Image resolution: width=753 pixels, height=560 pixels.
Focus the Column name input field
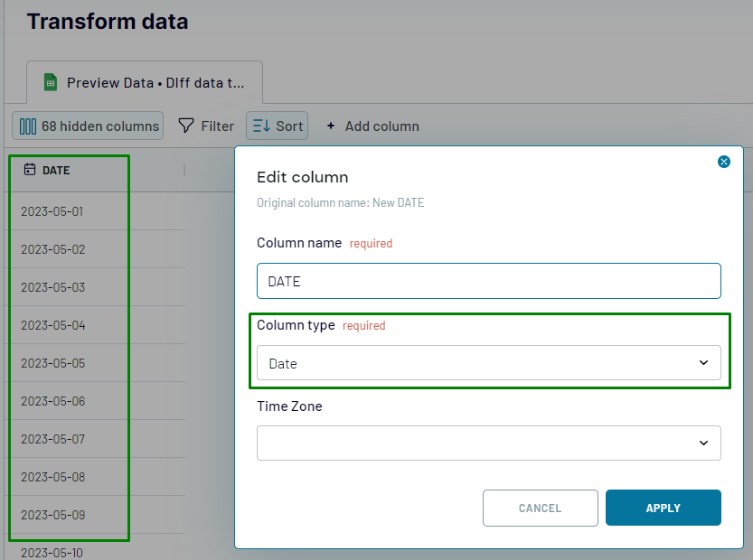coord(488,281)
